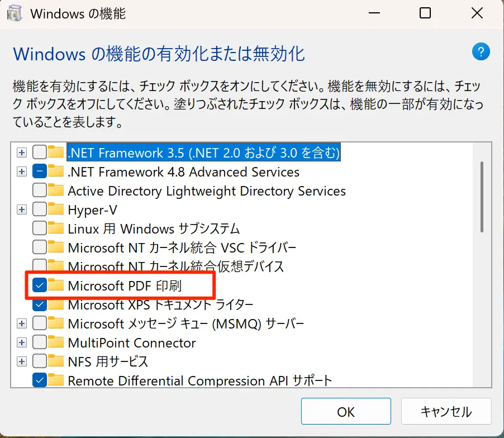Toggle the .NET Framework 4.8 Advanced Services checkbox

tap(40, 172)
